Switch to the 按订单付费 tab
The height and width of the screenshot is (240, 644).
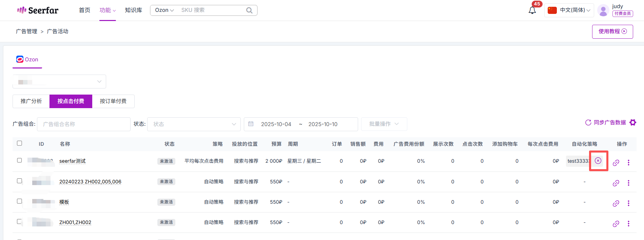pyautogui.click(x=113, y=101)
